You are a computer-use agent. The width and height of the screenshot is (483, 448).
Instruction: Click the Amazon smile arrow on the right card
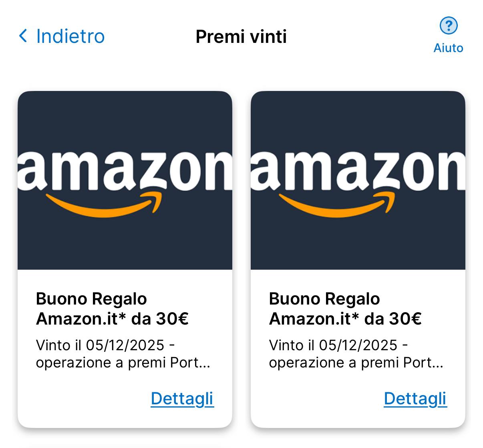[337, 205]
